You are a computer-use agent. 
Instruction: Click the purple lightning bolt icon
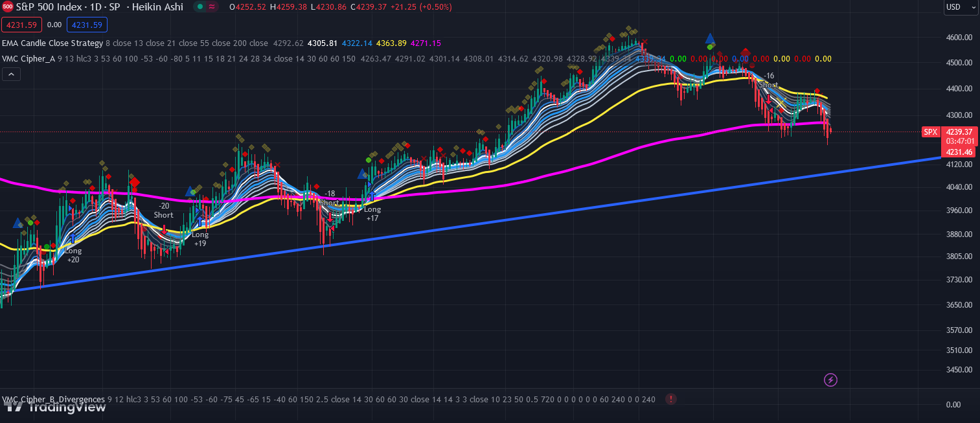click(830, 380)
